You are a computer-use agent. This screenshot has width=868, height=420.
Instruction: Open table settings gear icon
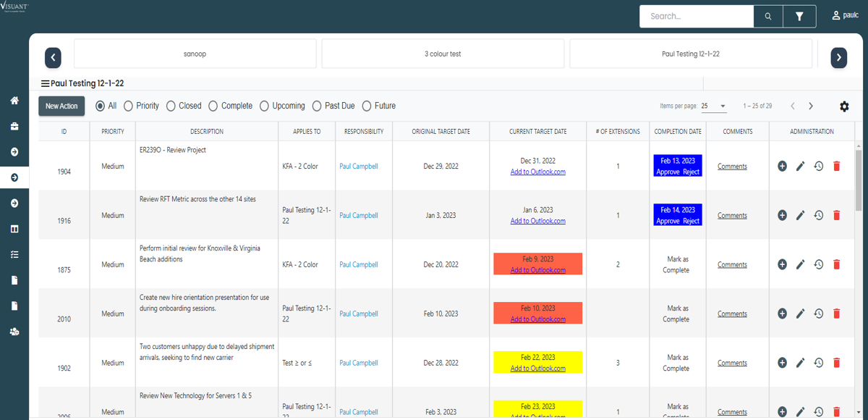pos(844,106)
